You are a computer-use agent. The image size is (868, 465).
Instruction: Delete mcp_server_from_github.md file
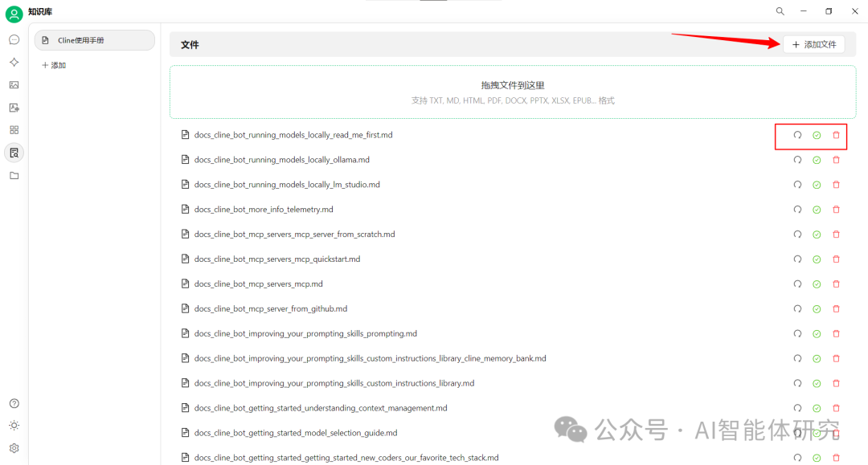click(837, 309)
